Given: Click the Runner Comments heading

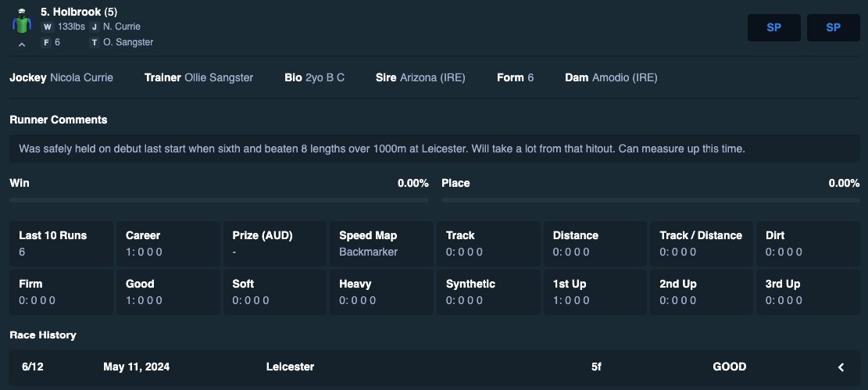Looking at the screenshot, I should (58, 120).
